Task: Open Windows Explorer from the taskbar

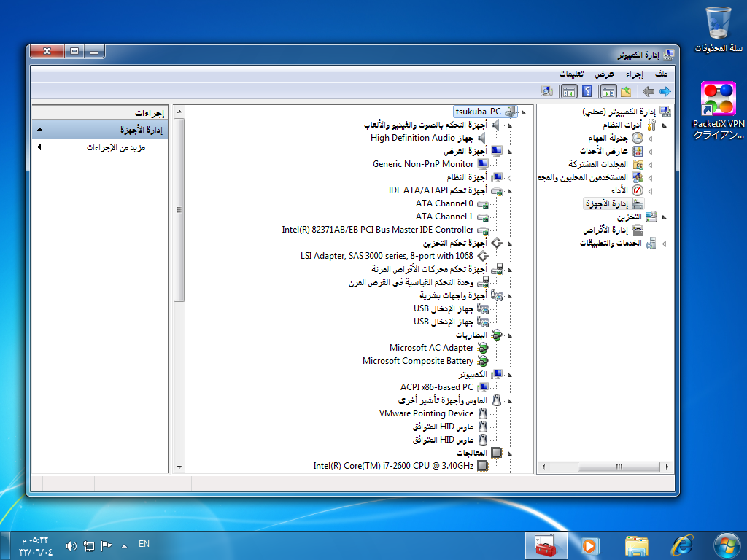Action: pyautogui.click(x=636, y=545)
